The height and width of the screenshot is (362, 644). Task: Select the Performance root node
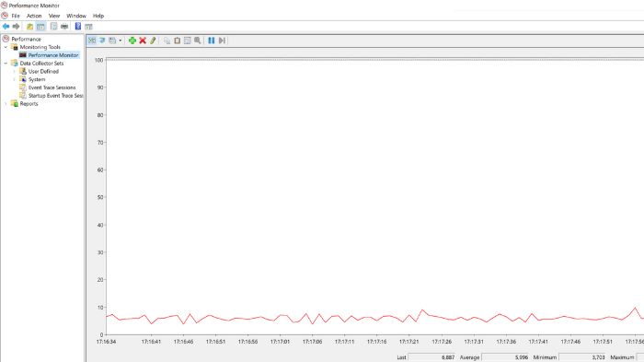pos(27,39)
